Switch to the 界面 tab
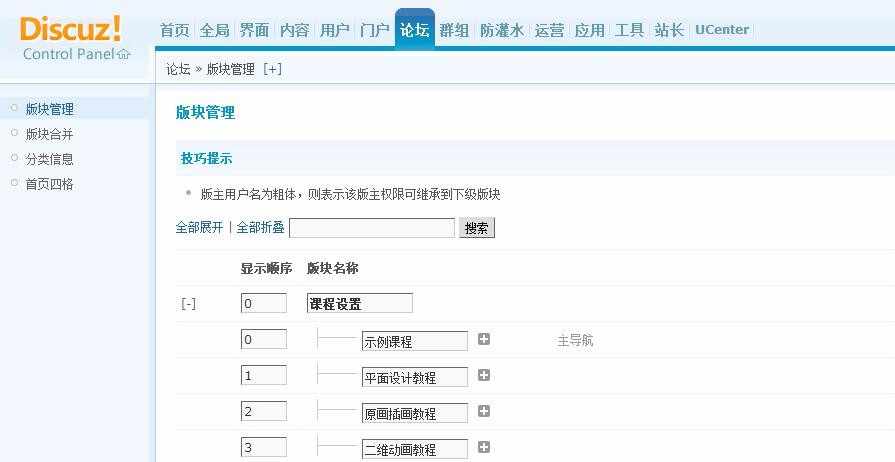This screenshot has height=462, width=895. (x=255, y=30)
